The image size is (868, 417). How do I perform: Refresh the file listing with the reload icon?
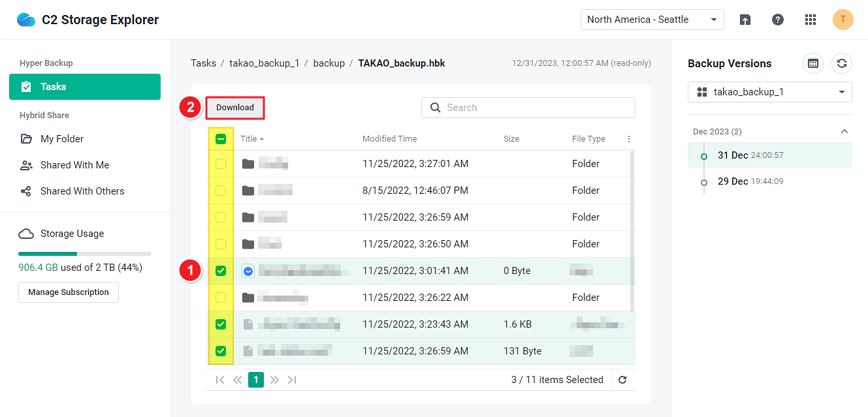[x=622, y=379]
